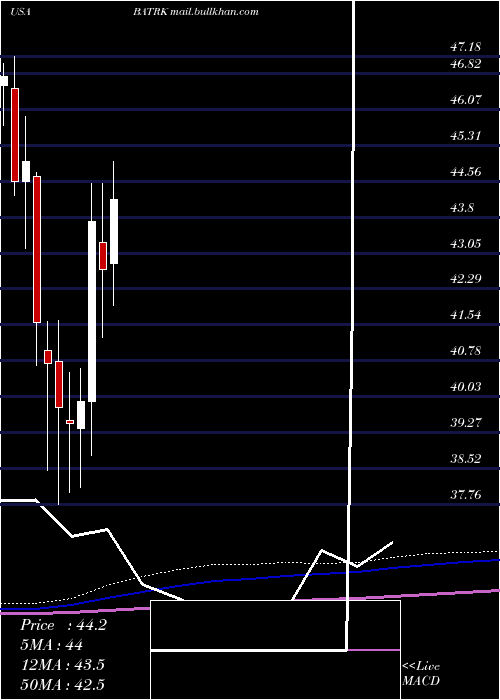The width and height of the screenshot is (500, 700).
Task: Click the 47.18 price axis label
Action: pos(466,46)
